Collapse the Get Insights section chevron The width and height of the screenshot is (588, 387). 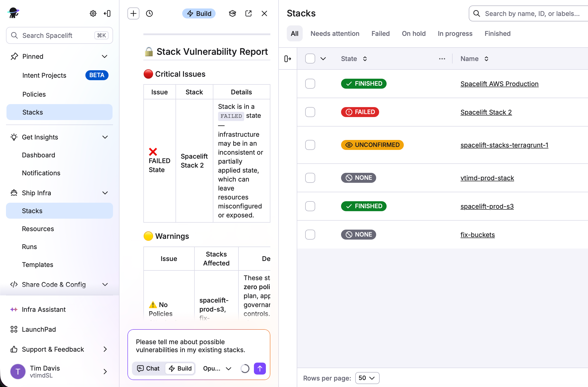(105, 137)
